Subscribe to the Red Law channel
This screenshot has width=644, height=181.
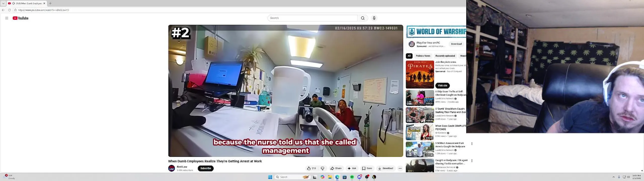pyautogui.click(x=206, y=168)
